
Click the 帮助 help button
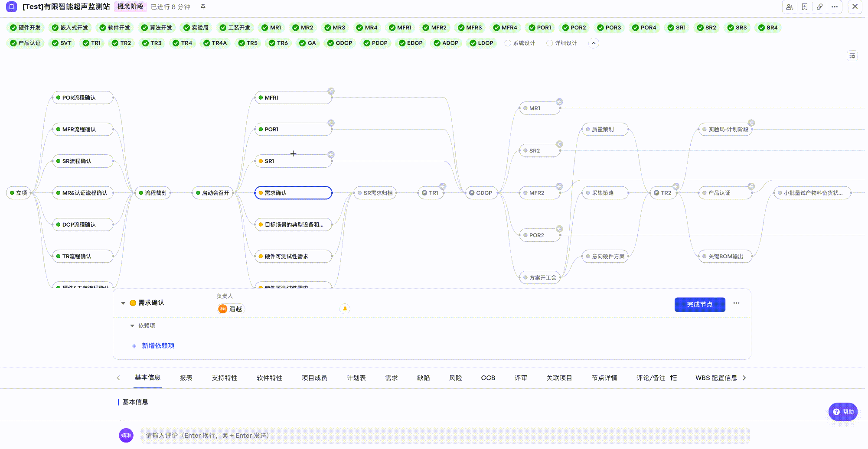(843, 412)
